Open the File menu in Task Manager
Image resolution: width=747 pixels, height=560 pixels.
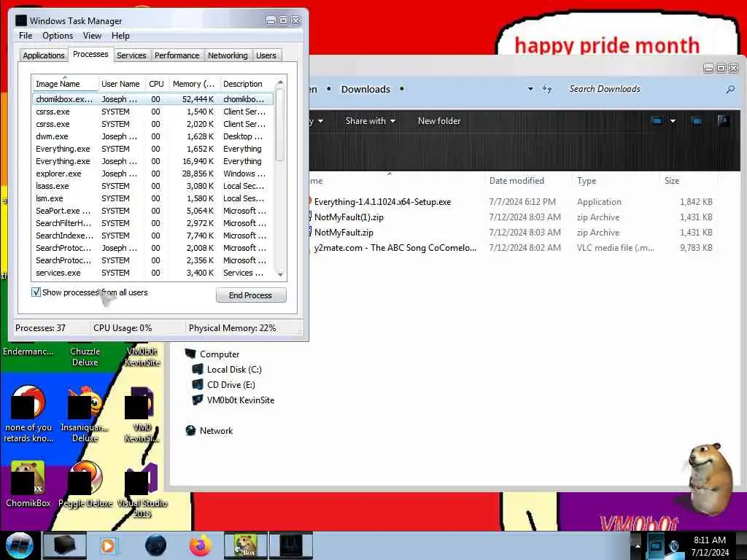pyautogui.click(x=26, y=36)
